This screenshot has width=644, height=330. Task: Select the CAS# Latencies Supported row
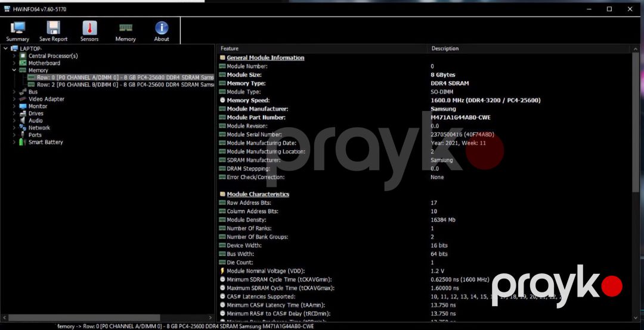pyautogui.click(x=425, y=297)
